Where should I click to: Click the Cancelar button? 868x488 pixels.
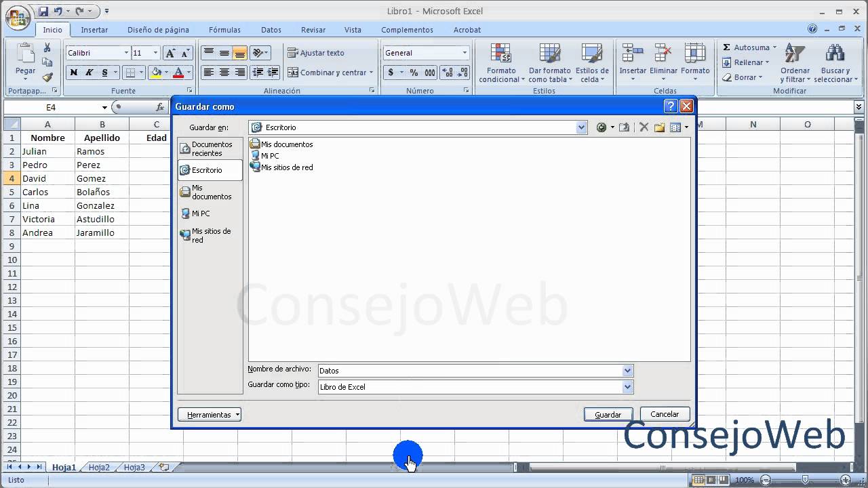[665, 414]
